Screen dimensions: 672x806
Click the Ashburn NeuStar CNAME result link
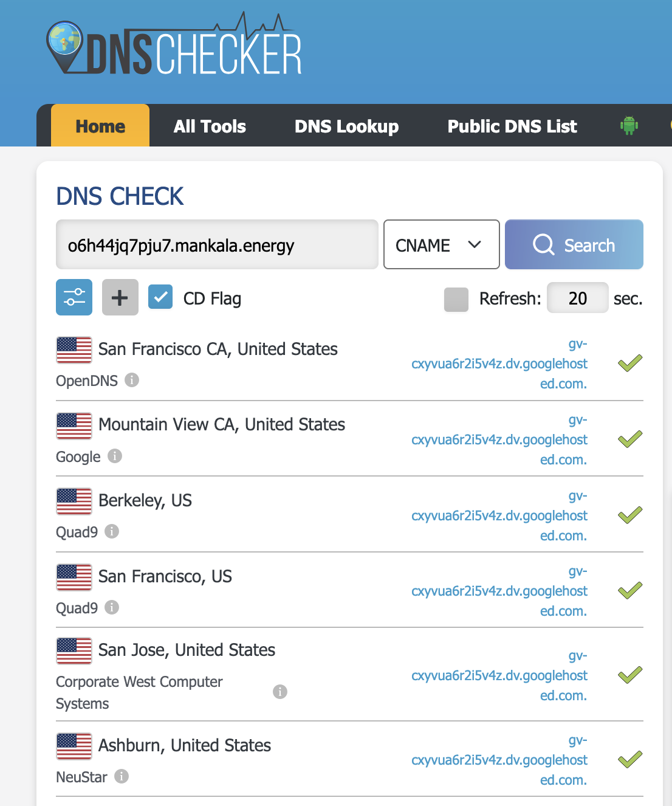[x=499, y=760]
